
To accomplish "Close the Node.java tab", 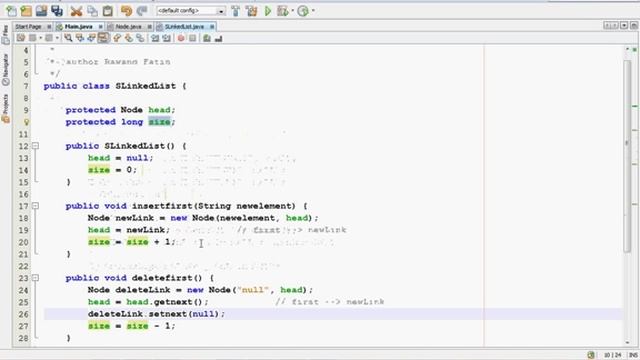I will pyautogui.click(x=149, y=27).
